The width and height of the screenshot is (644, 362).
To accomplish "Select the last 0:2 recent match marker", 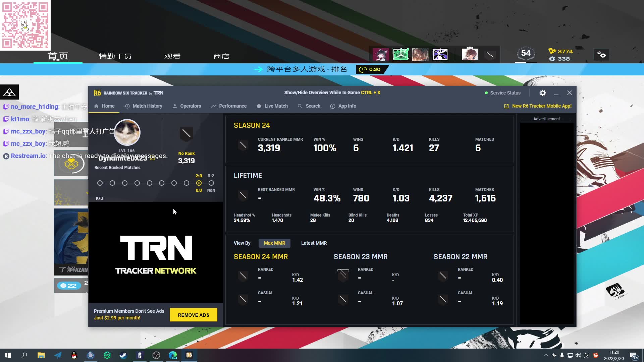I will pos(211,183).
